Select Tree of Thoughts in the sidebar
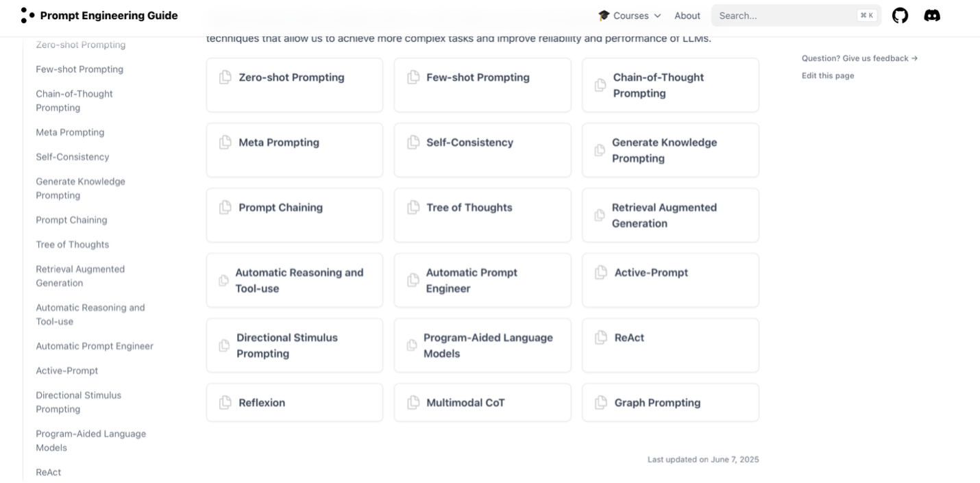The width and height of the screenshot is (980, 483). coord(72,244)
